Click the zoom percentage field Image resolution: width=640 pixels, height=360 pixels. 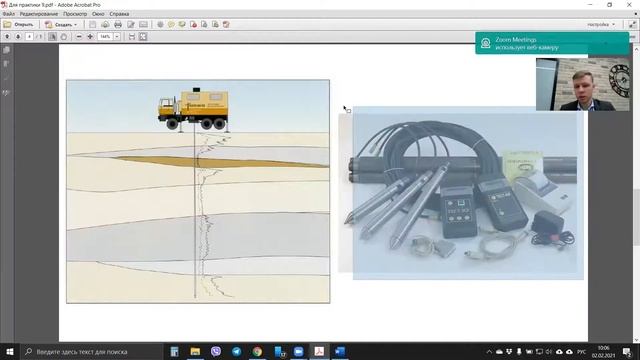click(x=105, y=37)
